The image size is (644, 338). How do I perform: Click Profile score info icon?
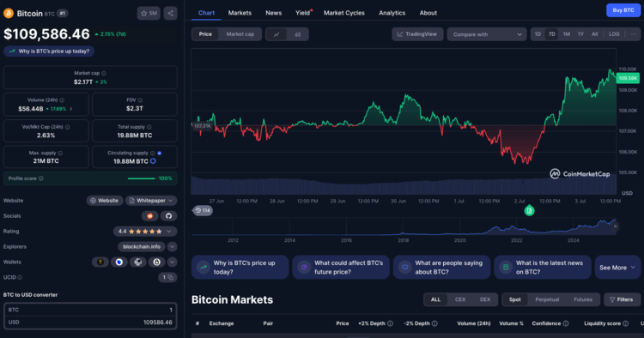tap(41, 178)
